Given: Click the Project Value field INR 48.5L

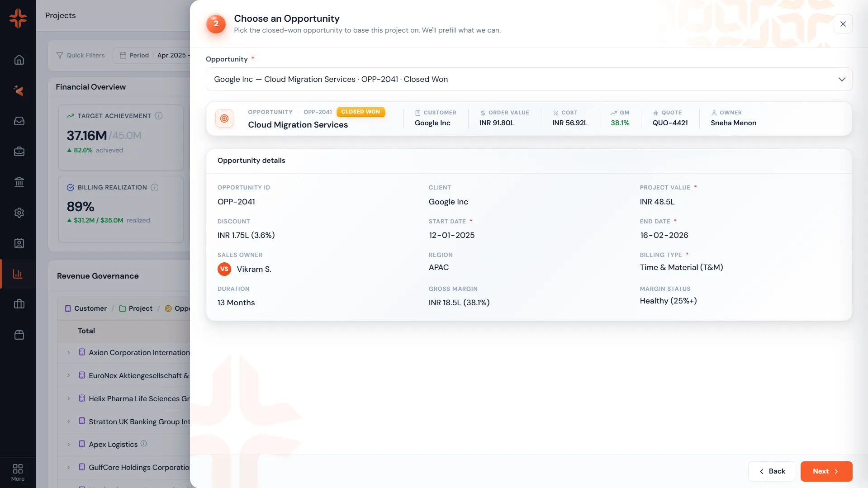Looking at the screenshot, I should point(657,202).
